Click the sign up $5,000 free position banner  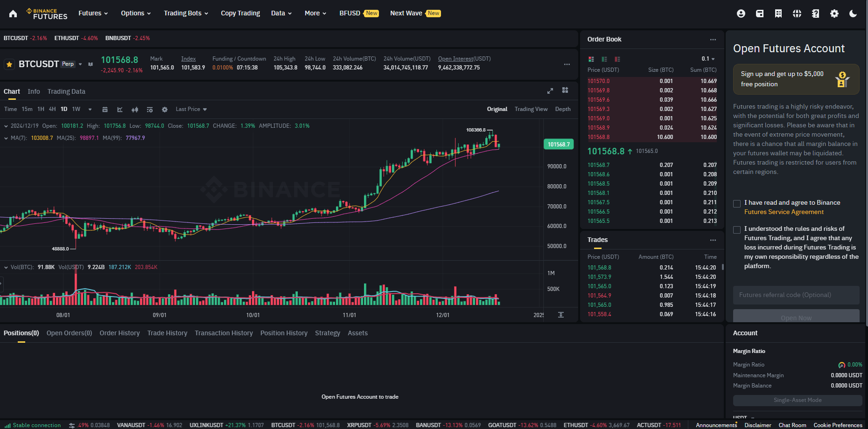point(796,79)
